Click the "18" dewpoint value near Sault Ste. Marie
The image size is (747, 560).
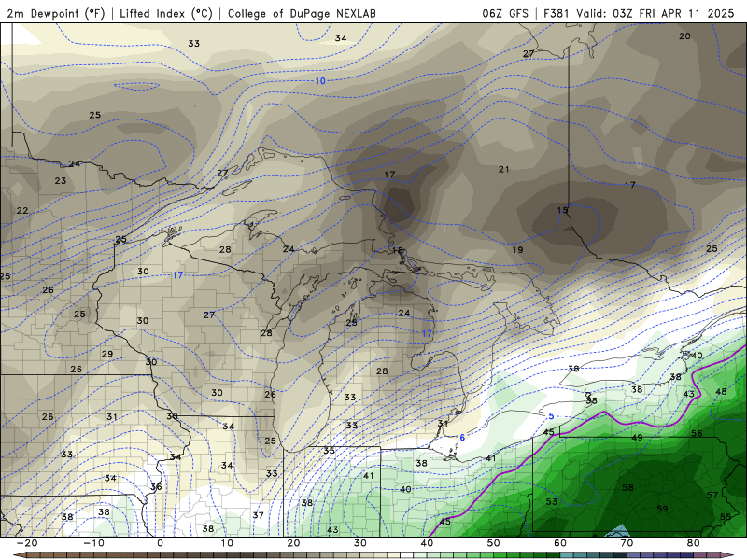pyautogui.click(x=398, y=250)
